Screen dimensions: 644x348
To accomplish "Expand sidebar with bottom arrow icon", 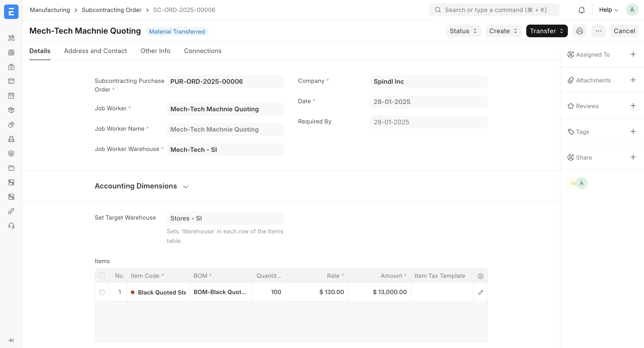I will pyautogui.click(x=11, y=340).
